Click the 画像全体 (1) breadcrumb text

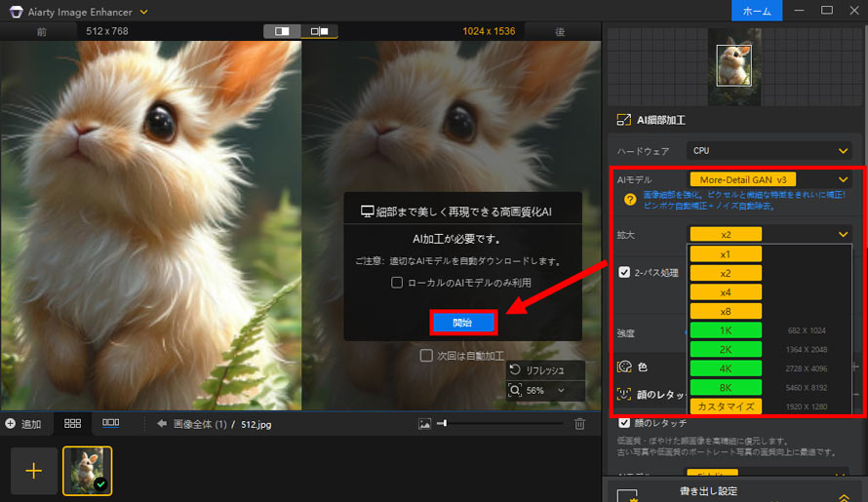[x=200, y=425]
